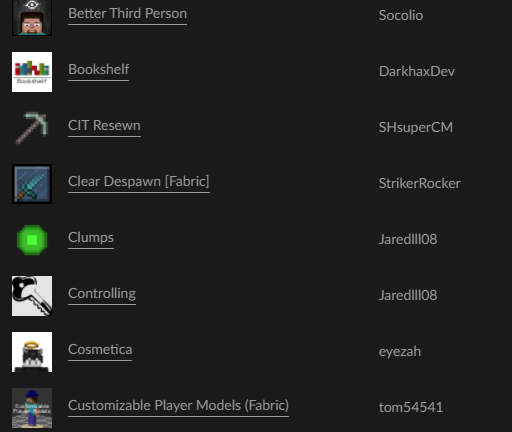Select author name StrikerRocker

[419, 183]
